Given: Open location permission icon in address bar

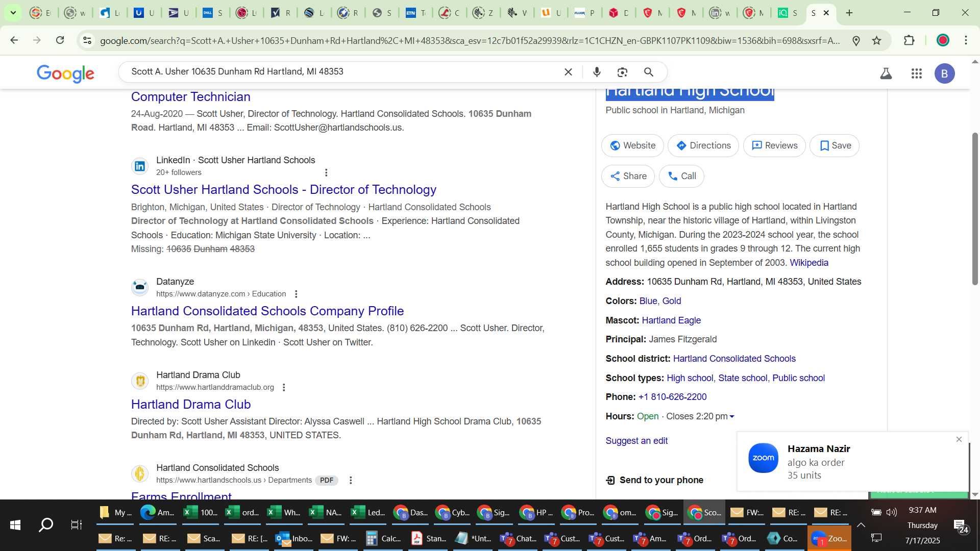Looking at the screenshot, I should tap(856, 40).
